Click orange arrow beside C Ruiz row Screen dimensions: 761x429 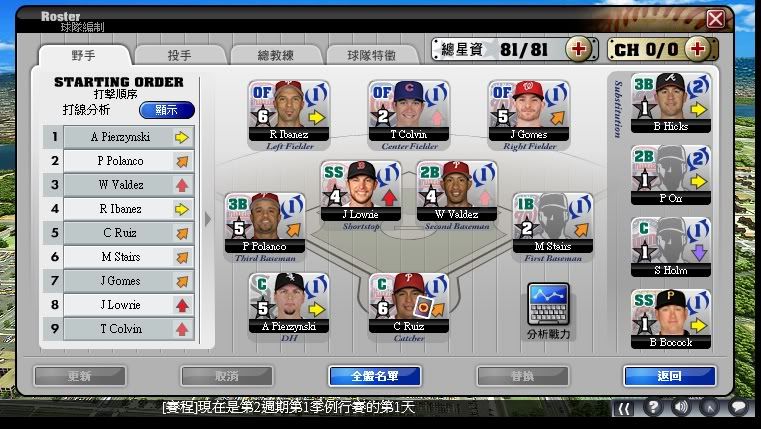pos(182,233)
